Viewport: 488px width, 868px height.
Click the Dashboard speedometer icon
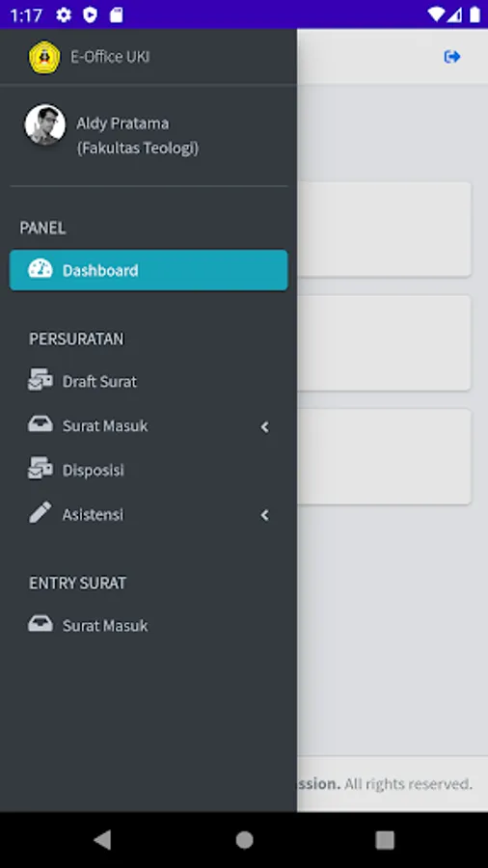click(41, 269)
